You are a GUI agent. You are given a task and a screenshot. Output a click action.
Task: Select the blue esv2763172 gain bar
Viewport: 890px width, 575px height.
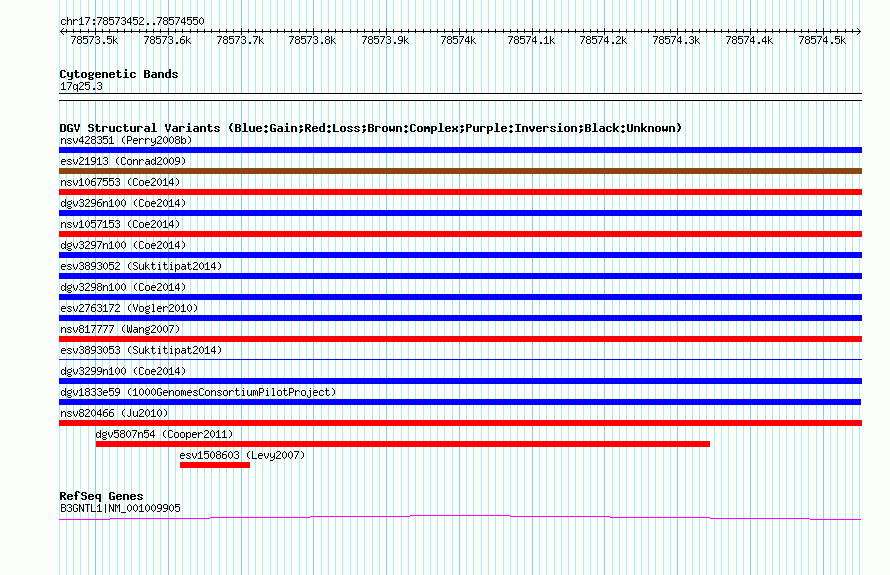460,318
